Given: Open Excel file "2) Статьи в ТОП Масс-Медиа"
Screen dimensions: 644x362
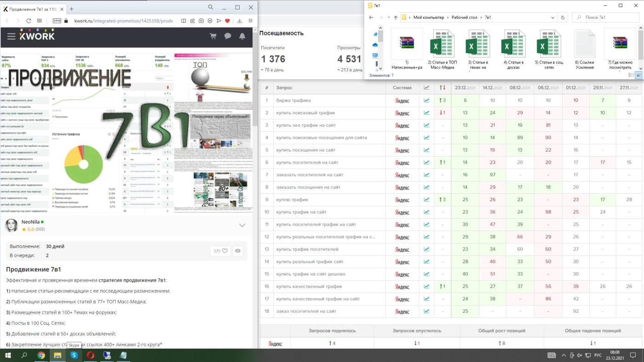Looking at the screenshot, I should point(442,50).
